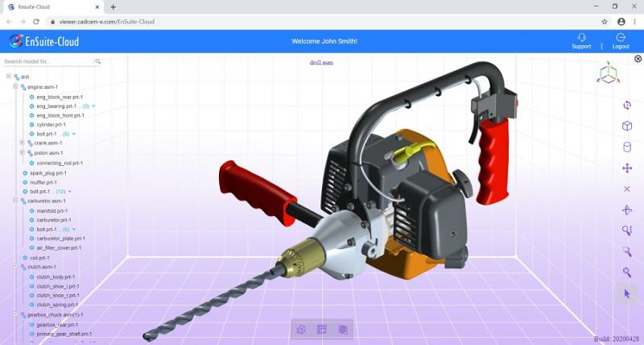Click the browser address bar URL

pyautogui.click(x=106, y=22)
